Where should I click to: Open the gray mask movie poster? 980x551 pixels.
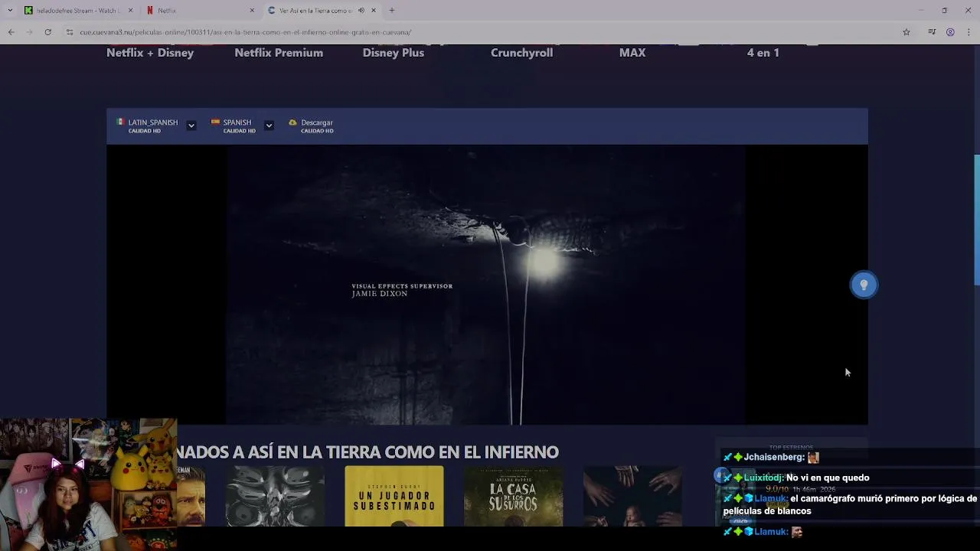coord(275,496)
